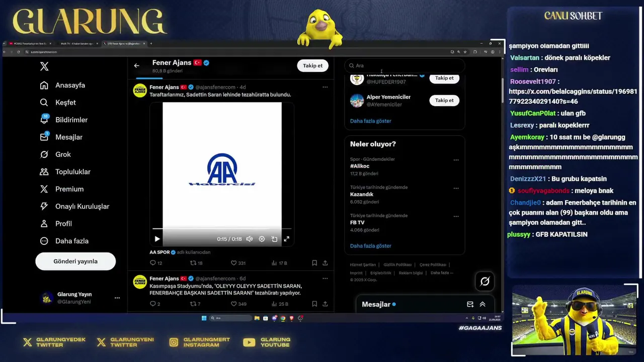Open Chrome from the taskbar
Image resolution: width=644 pixels, height=362 pixels.
click(x=283, y=318)
